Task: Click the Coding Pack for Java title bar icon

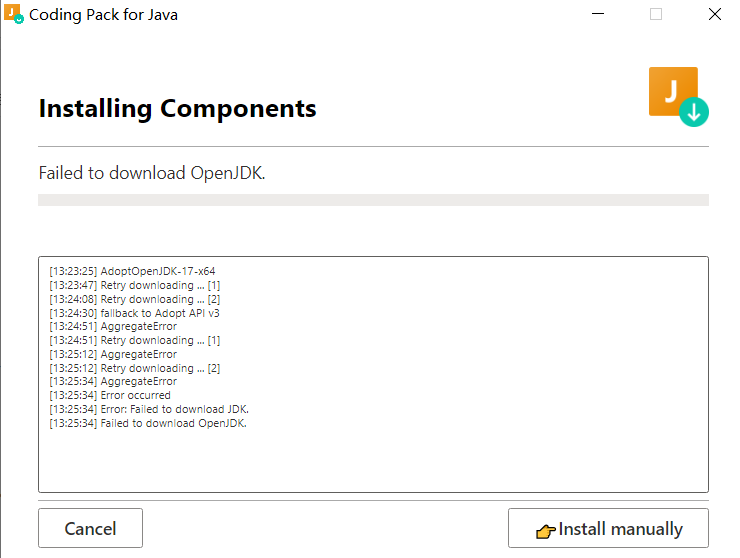Action: 13,14
